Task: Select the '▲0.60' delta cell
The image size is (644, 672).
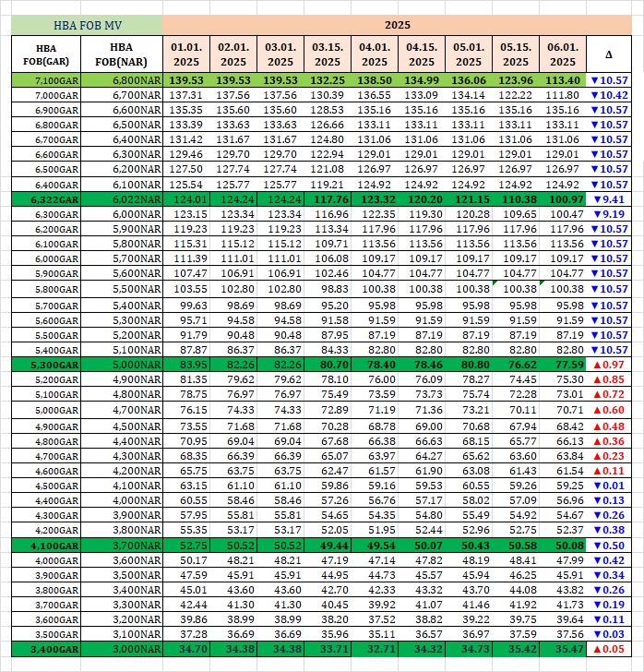Action: pyautogui.click(x=609, y=410)
